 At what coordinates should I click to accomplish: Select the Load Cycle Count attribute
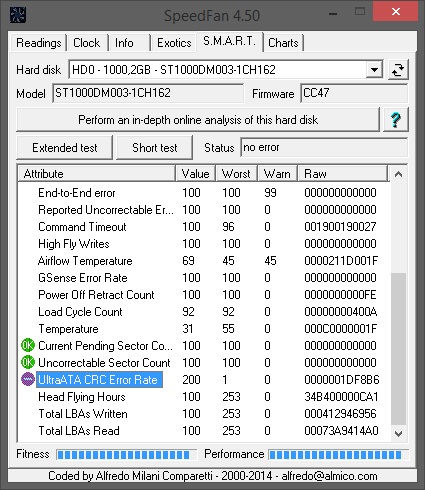pyautogui.click(x=80, y=312)
